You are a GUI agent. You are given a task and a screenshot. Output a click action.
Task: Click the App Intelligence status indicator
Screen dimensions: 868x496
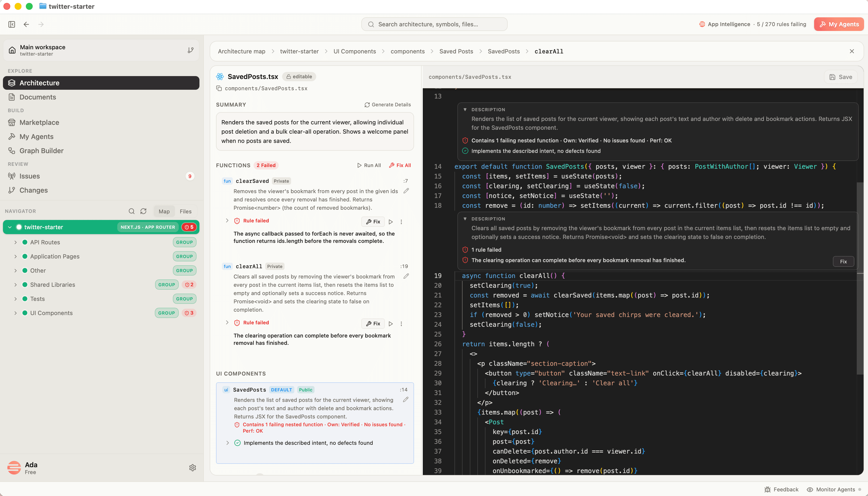[x=752, y=24]
